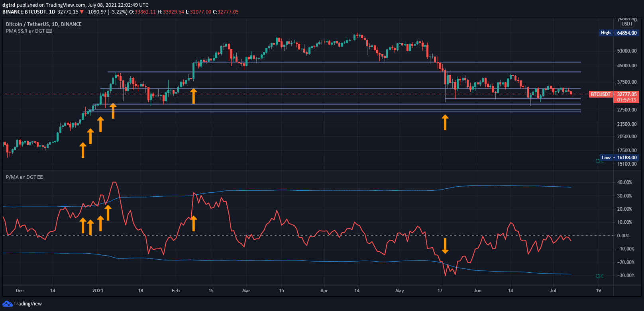Click the red down triangle beside 32771.15
Screen dimensions: 644x311
pyautogui.click(x=82, y=12)
